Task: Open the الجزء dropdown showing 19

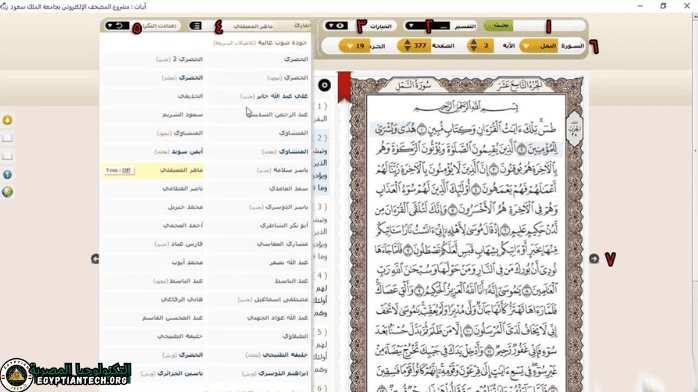Action: tap(355, 46)
